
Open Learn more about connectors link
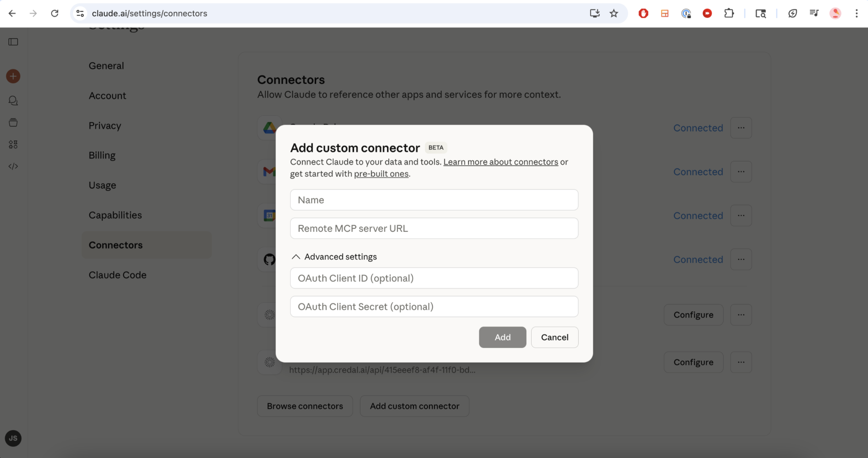500,162
